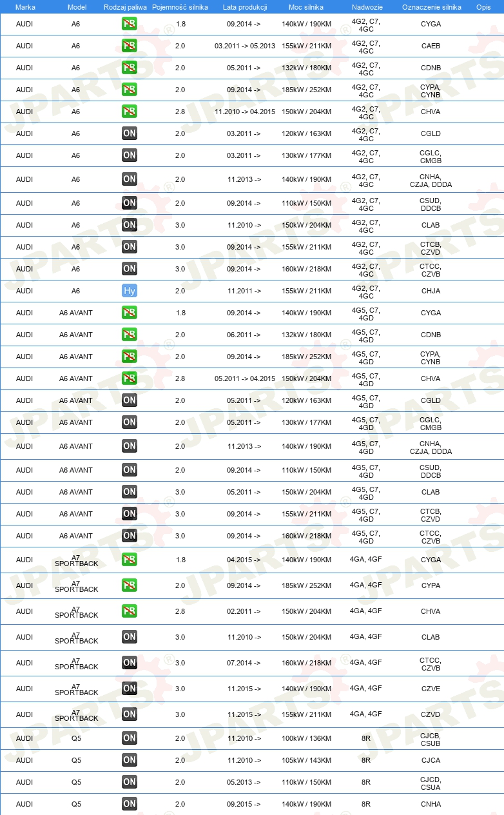Image resolution: width=504 pixels, height=815 pixels.
Task: Click the Marka column header
Action: click(25, 6)
